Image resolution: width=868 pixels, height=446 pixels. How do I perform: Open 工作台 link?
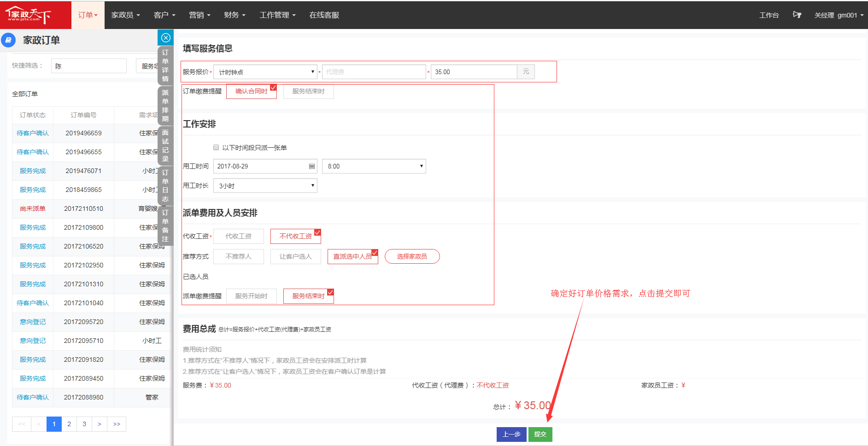pyautogui.click(x=769, y=15)
